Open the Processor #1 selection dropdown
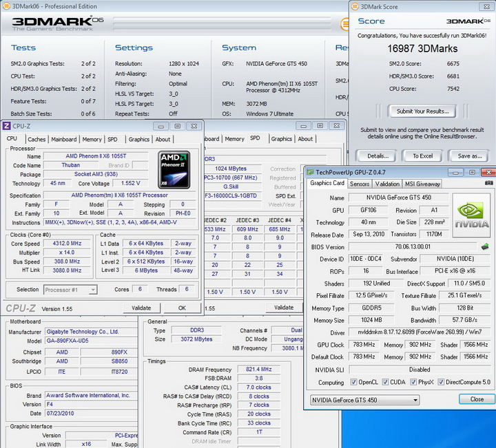The width and height of the screenshot is (496, 448). point(70,290)
